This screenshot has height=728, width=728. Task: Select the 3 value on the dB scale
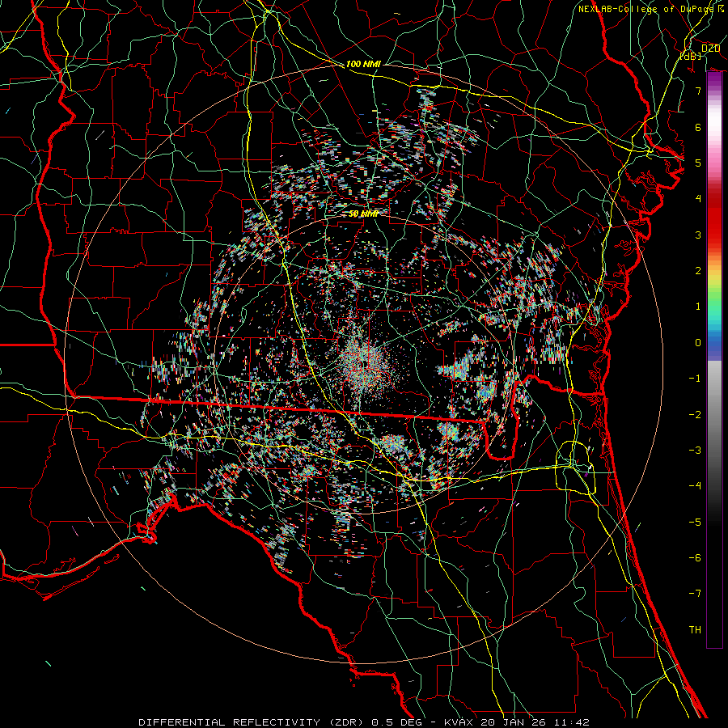pos(698,235)
